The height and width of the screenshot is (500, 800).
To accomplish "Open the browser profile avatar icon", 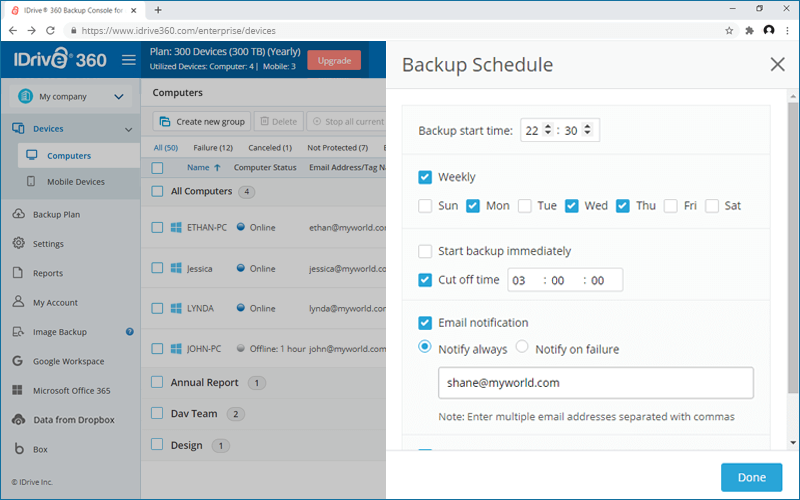I will point(769,30).
